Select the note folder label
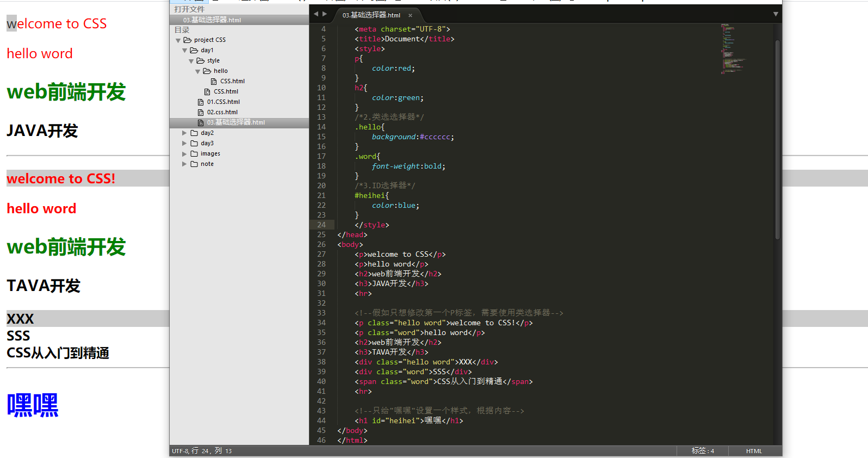The height and width of the screenshot is (458, 868). [207, 164]
